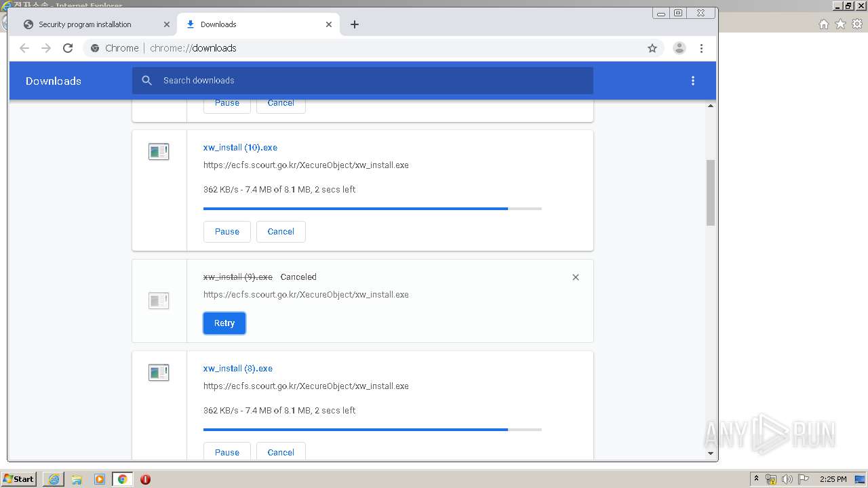Click Chrome back navigation arrow

tap(24, 48)
